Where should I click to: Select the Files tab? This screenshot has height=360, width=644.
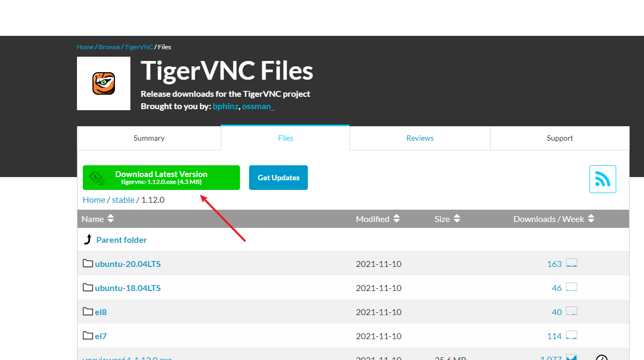point(285,138)
